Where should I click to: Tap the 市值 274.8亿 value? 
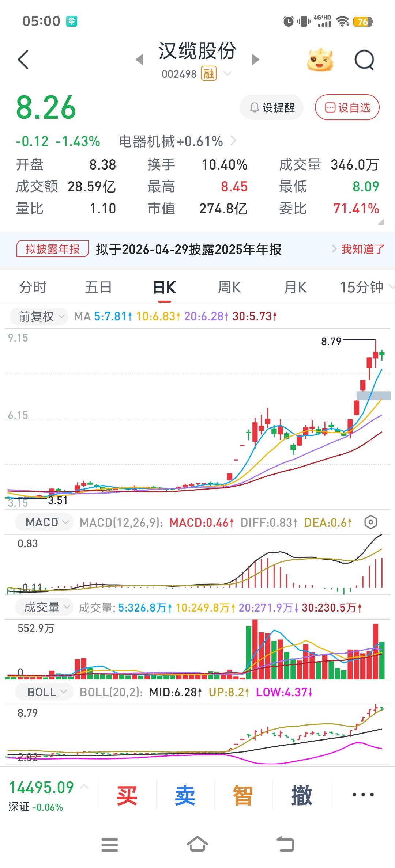(x=223, y=208)
